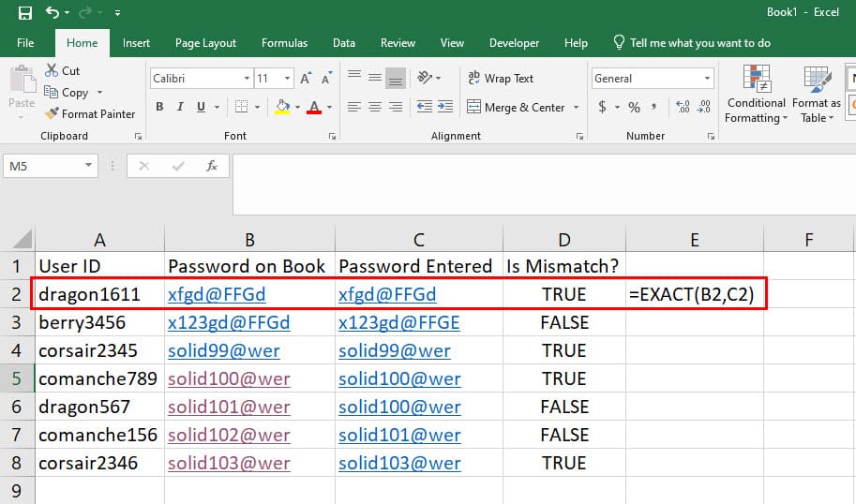The height and width of the screenshot is (504, 856).
Task: Switch to the Formulas tab
Action: (284, 43)
